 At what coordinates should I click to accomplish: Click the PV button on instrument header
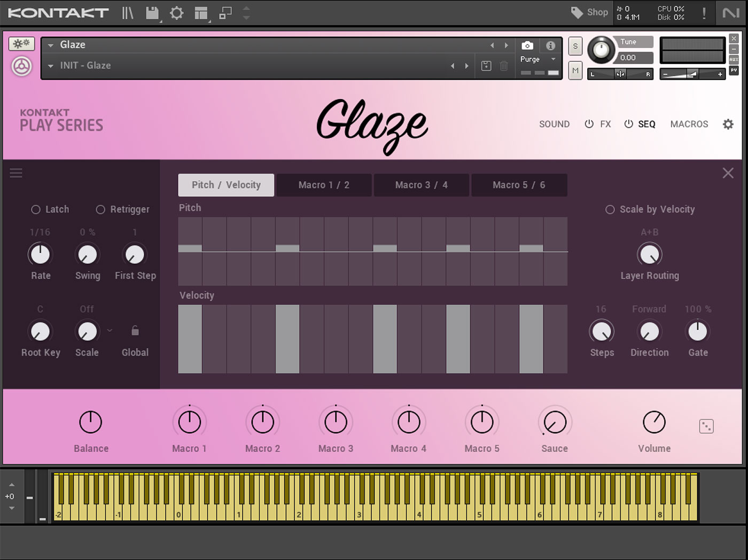(x=734, y=70)
